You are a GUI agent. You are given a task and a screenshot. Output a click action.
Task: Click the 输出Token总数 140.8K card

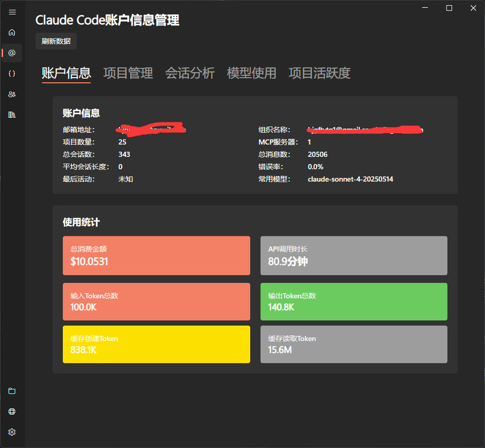point(354,301)
